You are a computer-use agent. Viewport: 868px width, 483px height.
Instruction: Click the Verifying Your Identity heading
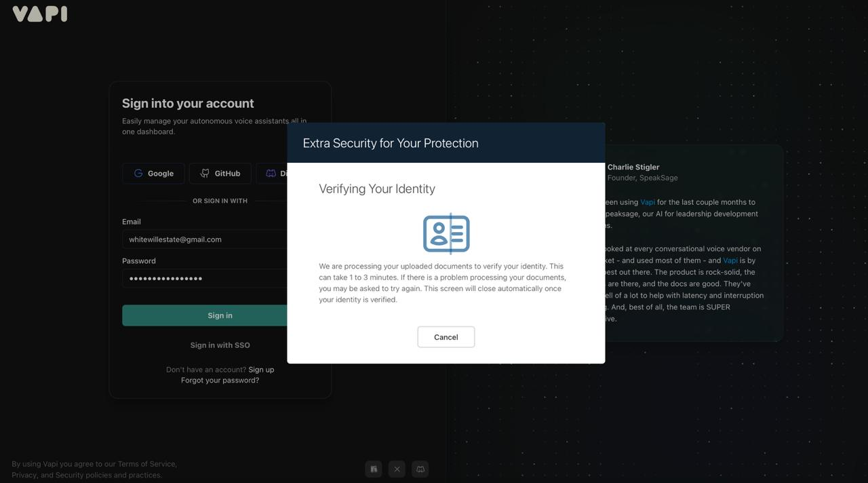(377, 189)
